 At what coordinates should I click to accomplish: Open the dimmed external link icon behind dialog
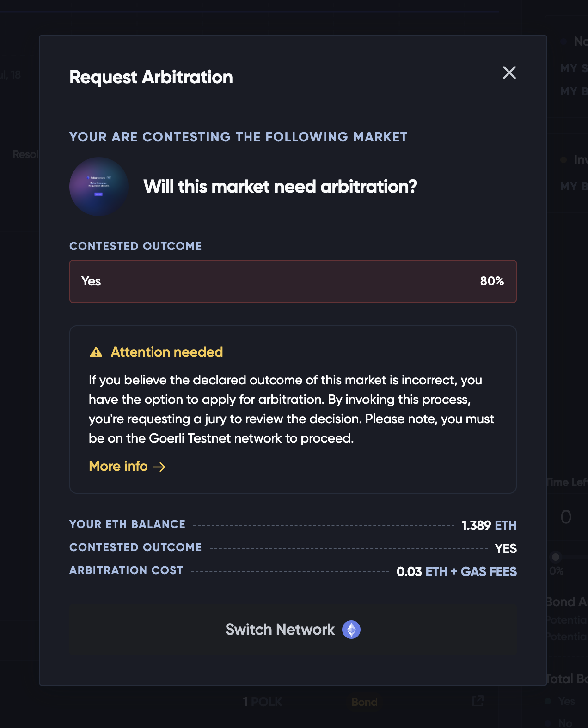pyautogui.click(x=478, y=701)
